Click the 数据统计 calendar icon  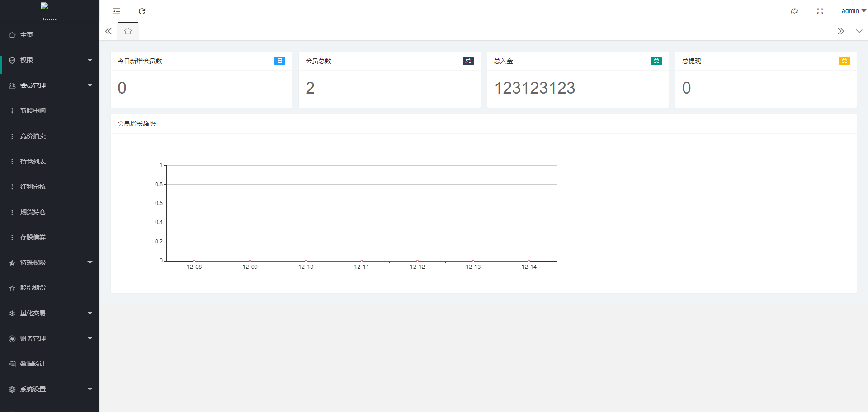click(x=12, y=364)
